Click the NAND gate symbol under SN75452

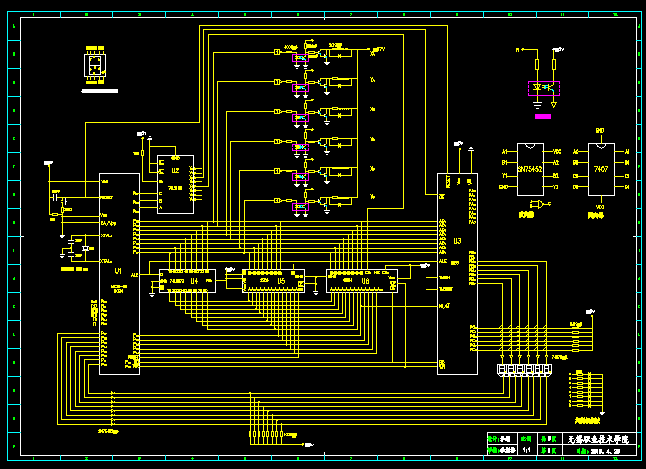coord(540,204)
